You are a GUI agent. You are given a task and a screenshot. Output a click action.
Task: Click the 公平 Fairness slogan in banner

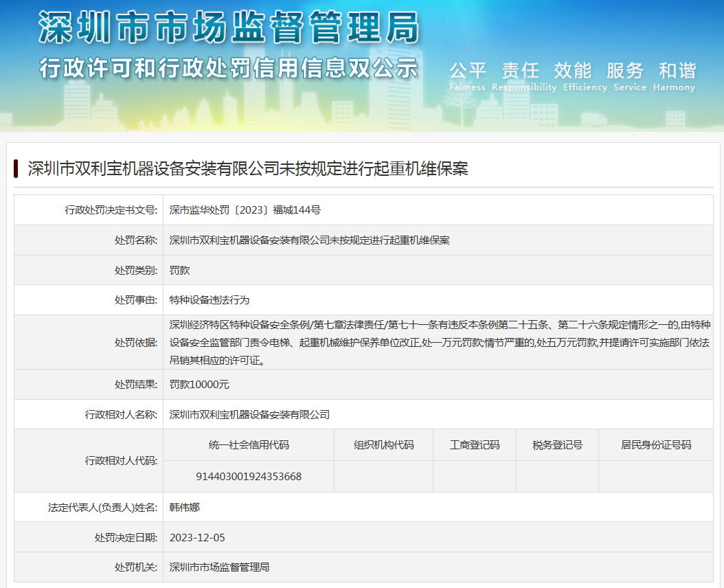[467, 77]
